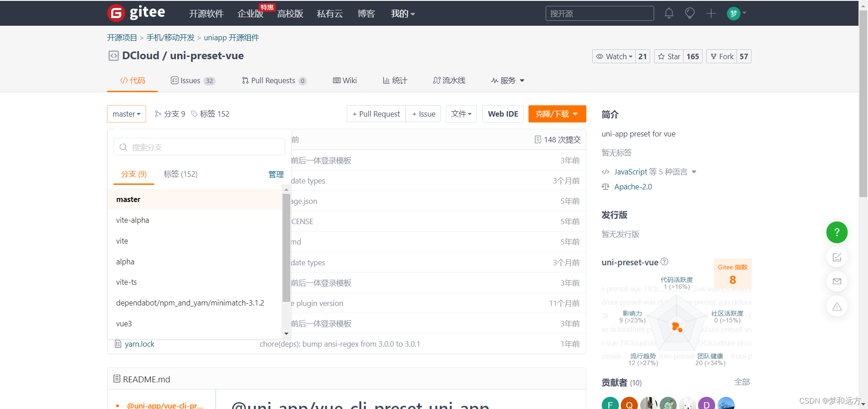The height and width of the screenshot is (409, 868).
Task: Click the 标签 152 tags link
Action: pyautogui.click(x=210, y=114)
